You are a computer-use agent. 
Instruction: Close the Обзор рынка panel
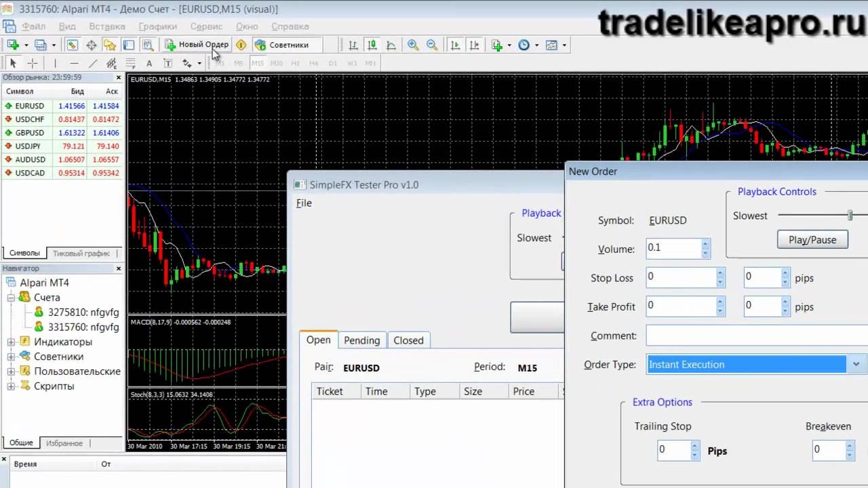[118, 77]
